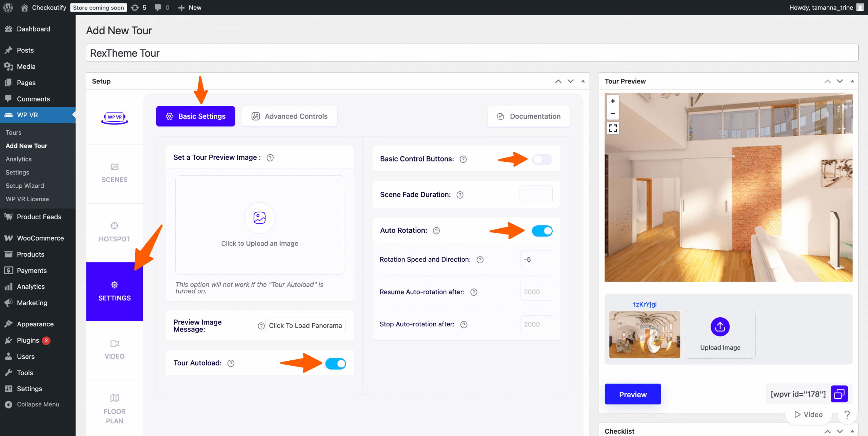Open Analytics under WP VR menu
The height and width of the screenshot is (436, 868).
(x=19, y=159)
